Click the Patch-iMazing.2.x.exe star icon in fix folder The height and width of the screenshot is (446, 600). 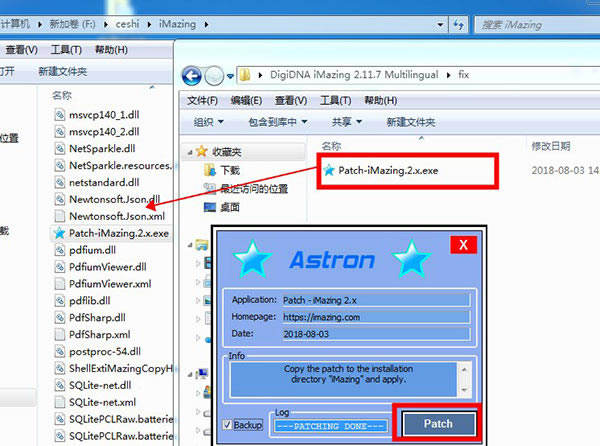point(328,170)
